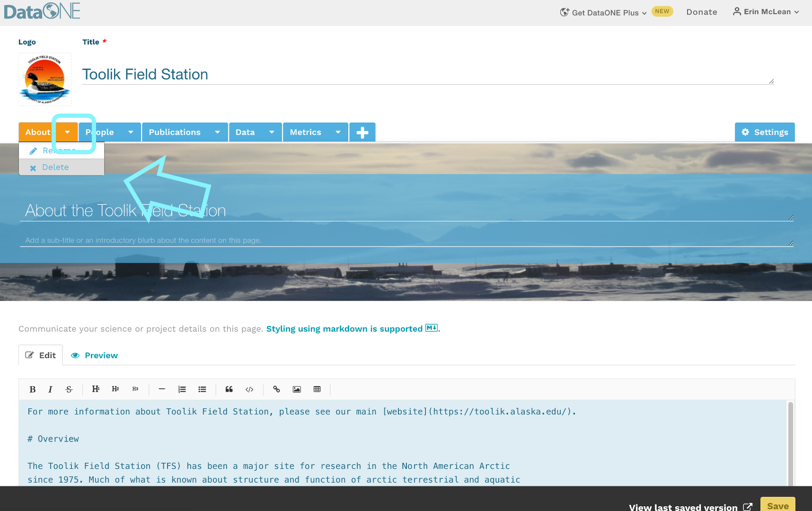Image resolution: width=812 pixels, height=511 pixels.
Task: Select Rename in the About dropdown menu
Action: (62, 150)
